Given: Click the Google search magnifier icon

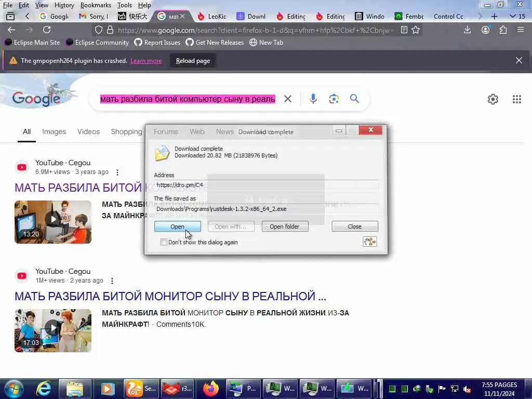Looking at the screenshot, I should [354, 99].
